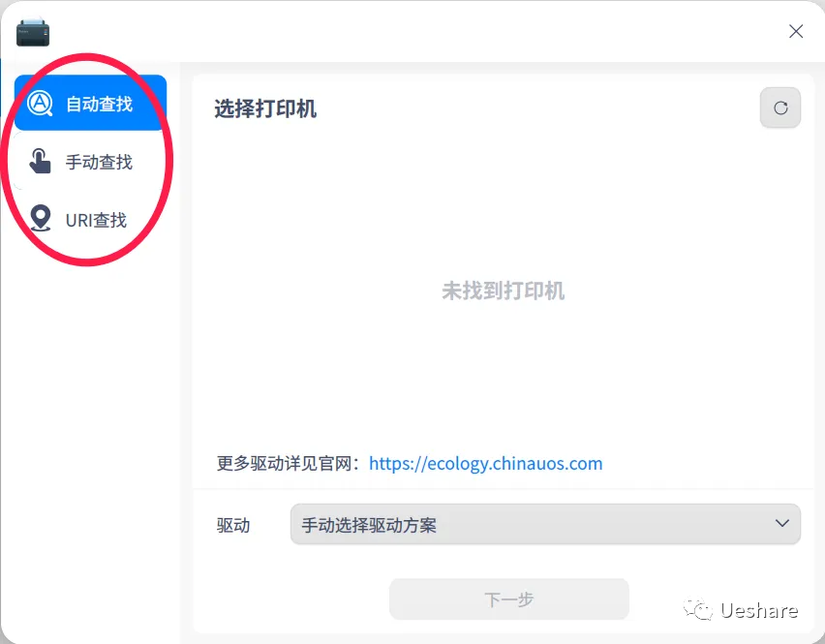Close the printer setup dialog
Image resolution: width=825 pixels, height=644 pixels.
point(795,31)
